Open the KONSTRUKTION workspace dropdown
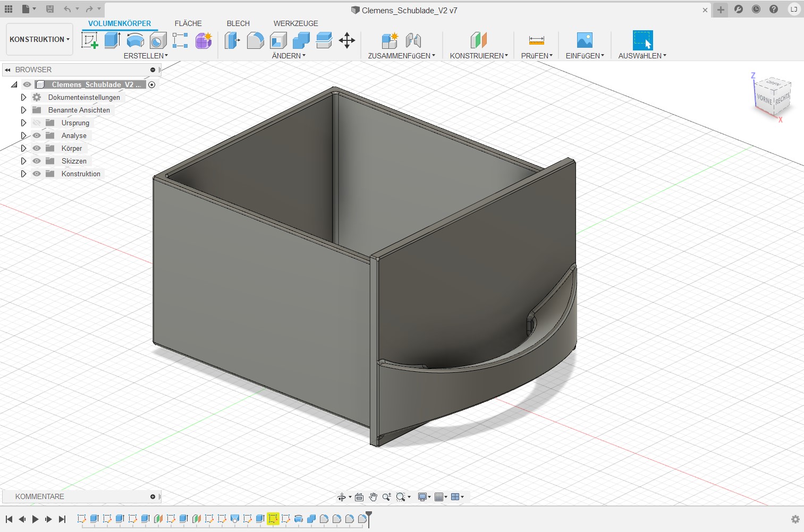This screenshot has width=804, height=532. click(x=39, y=39)
